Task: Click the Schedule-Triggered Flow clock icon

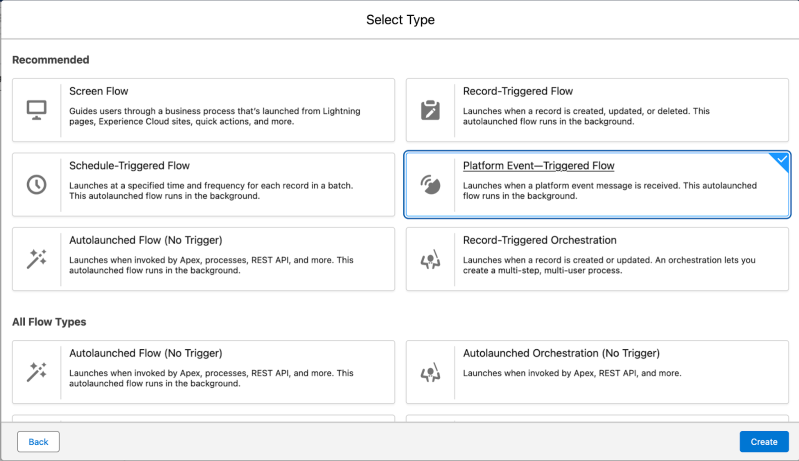Action: tap(37, 184)
